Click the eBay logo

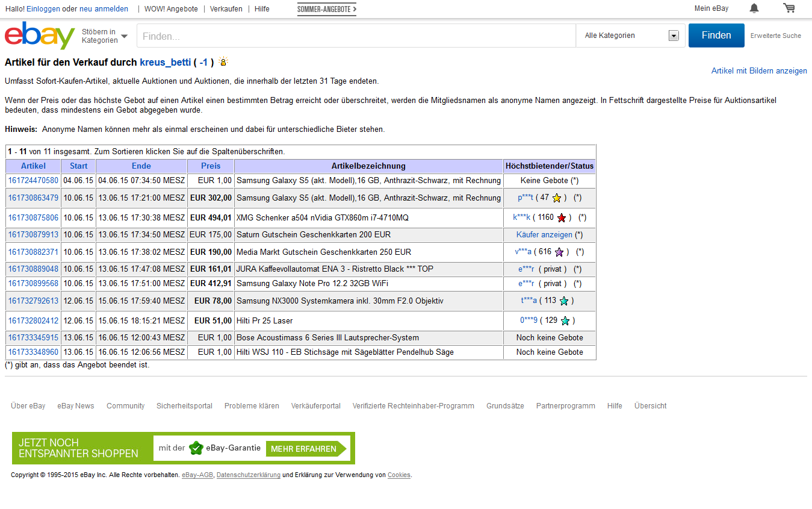pyautogui.click(x=40, y=36)
